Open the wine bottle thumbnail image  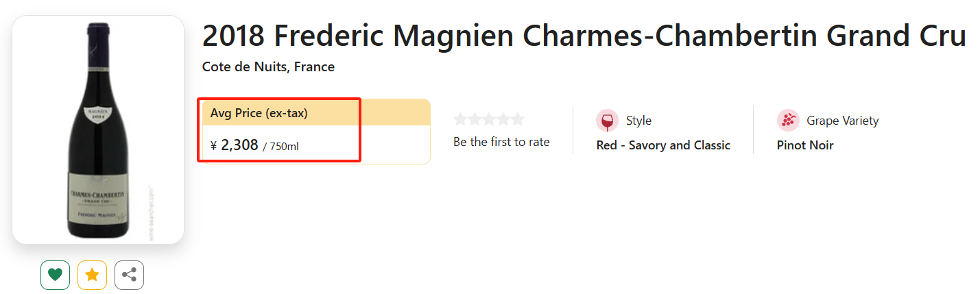[98, 130]
